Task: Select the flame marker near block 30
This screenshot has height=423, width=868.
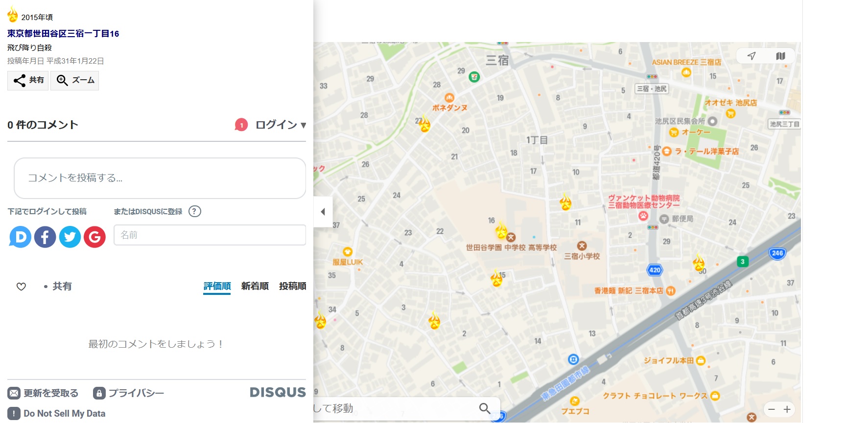Action: 699,263
